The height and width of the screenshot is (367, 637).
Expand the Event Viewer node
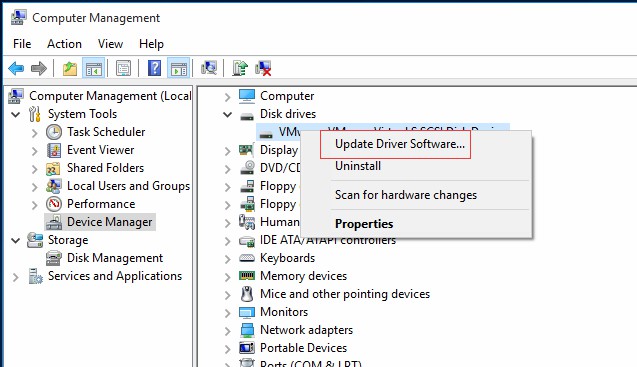click(x=35, y=151)
